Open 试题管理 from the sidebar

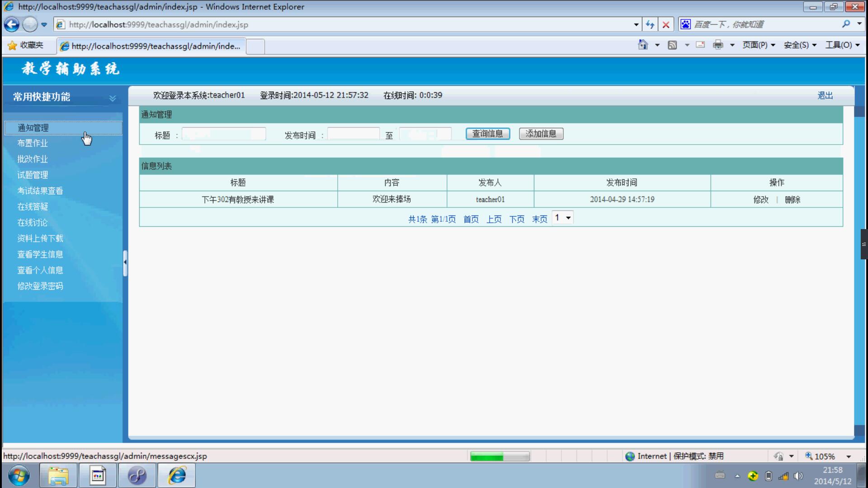point(33,175)
